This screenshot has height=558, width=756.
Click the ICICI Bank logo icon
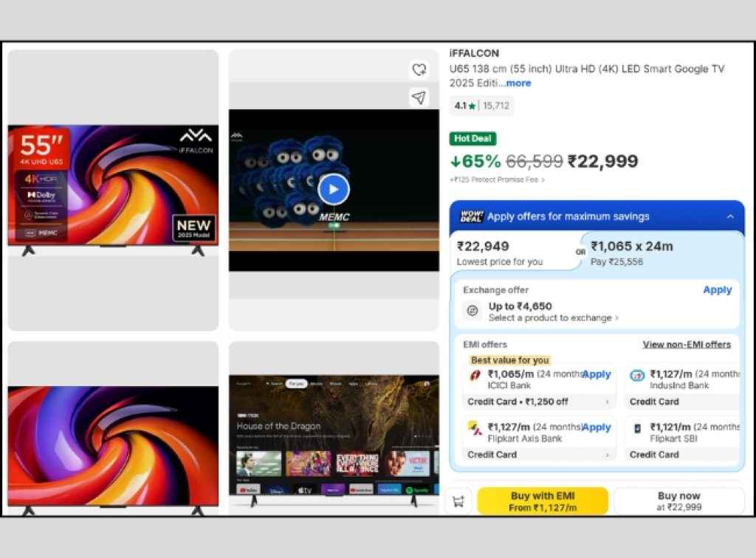[x=475, y=375]
